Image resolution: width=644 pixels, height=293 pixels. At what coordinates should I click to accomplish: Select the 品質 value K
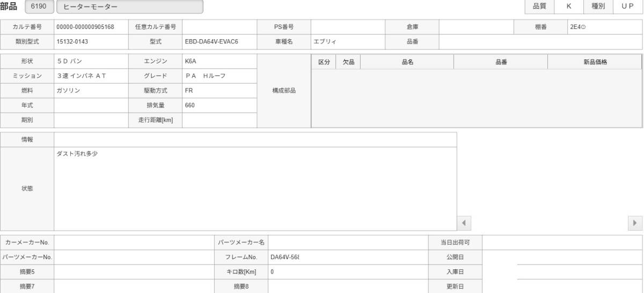click(x=568, y=6)
